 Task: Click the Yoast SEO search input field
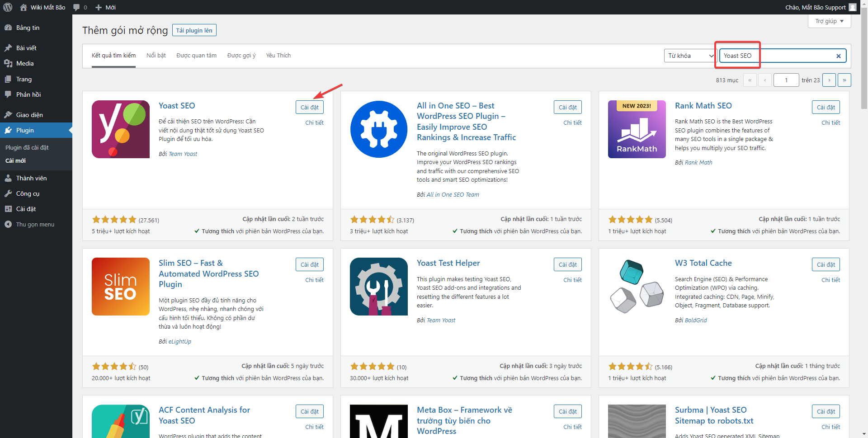point(783,56)
